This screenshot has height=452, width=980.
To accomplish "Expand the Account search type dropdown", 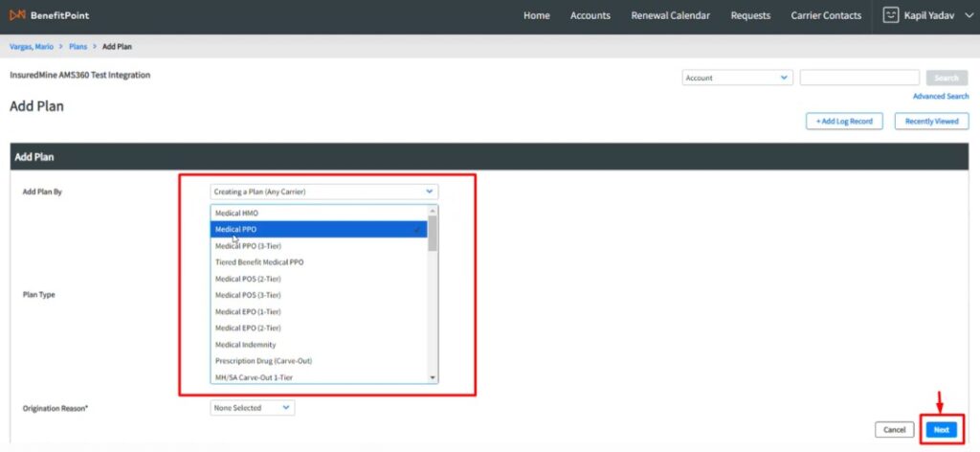I will pyautogui.click(x=737, y=78).
